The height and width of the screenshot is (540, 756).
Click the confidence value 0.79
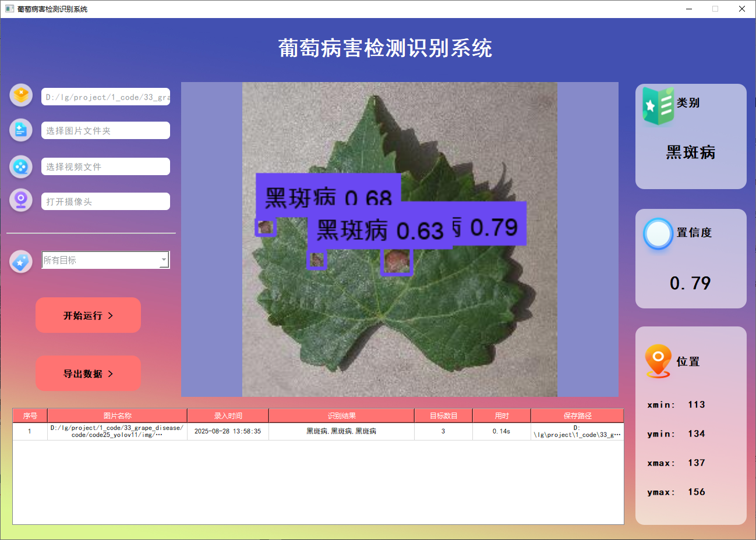tap(690, 283)
